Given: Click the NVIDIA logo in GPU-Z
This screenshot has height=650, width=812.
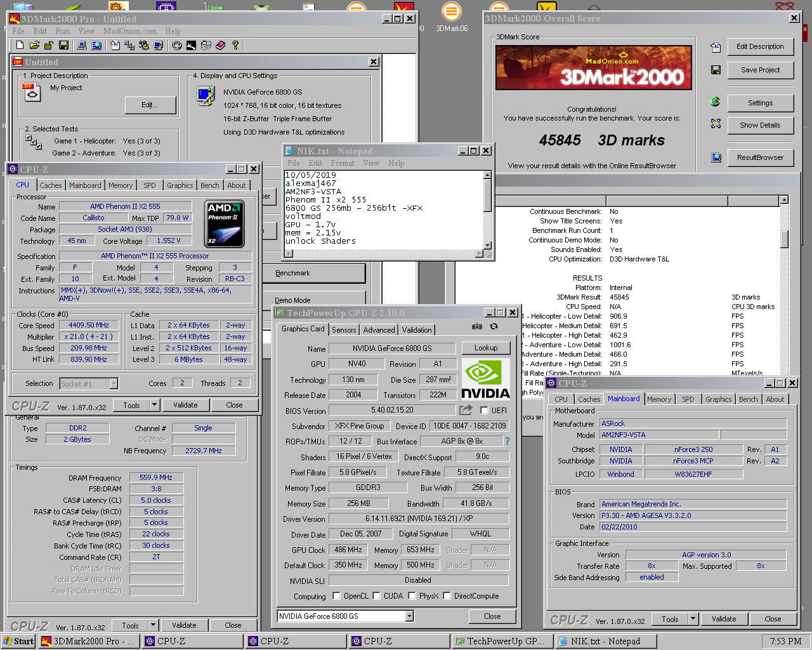Looking at the screenshot, I should tap(485, 378).
